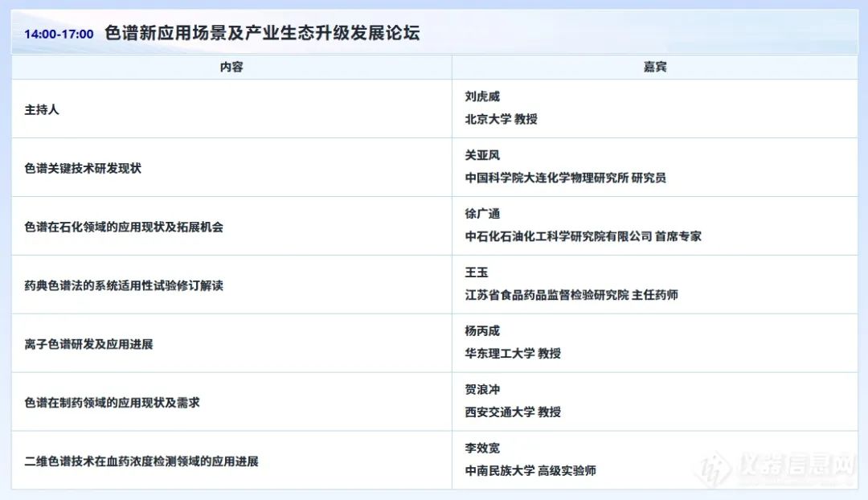Click the guest name 李效宽
Image resolution: width=868 pixels, height=500 pixels.
click(x=482, y=449)
